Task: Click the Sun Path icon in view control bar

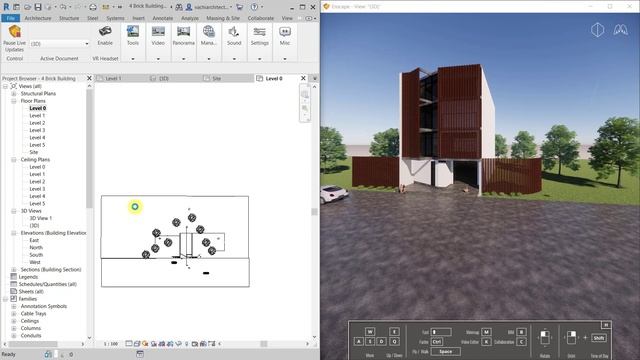Action: (x=145, y=344)
